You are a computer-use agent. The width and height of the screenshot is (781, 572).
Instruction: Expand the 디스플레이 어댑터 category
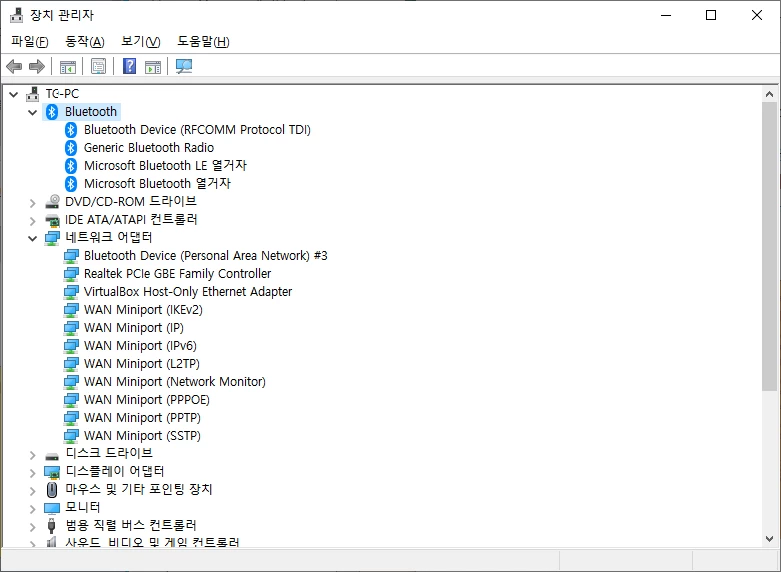click(33, 472)
